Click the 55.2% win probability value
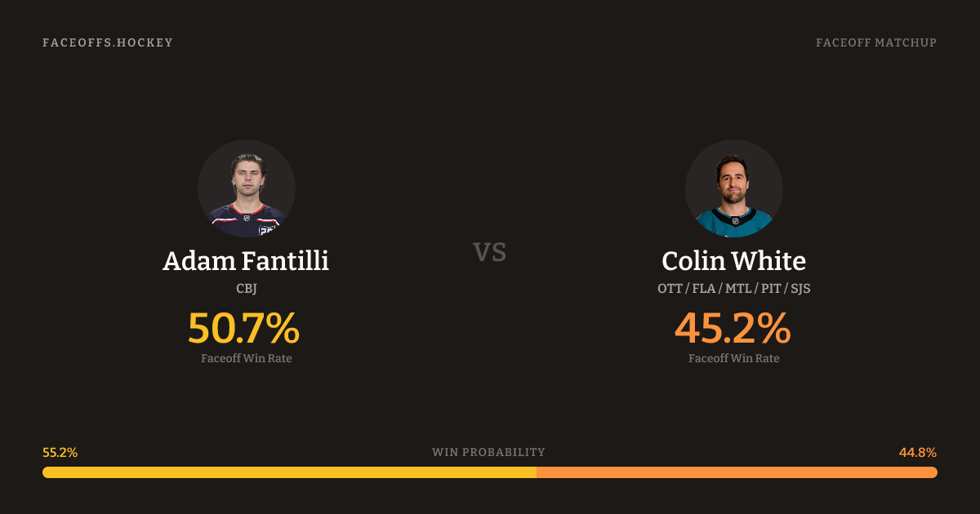This screenshot has width=980, height=514. pyautogui.click(x=60, y=452)
